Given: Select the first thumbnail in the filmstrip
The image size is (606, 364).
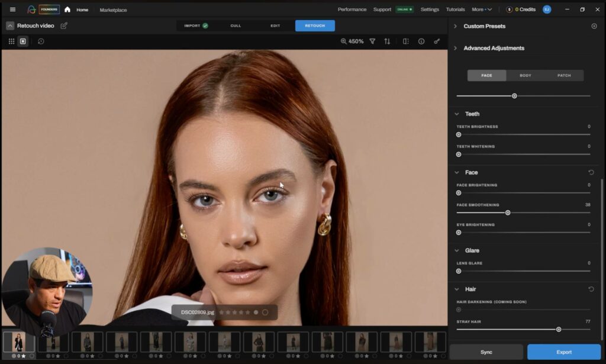Looking at the screenshot, I should click(x=20, y=342).
